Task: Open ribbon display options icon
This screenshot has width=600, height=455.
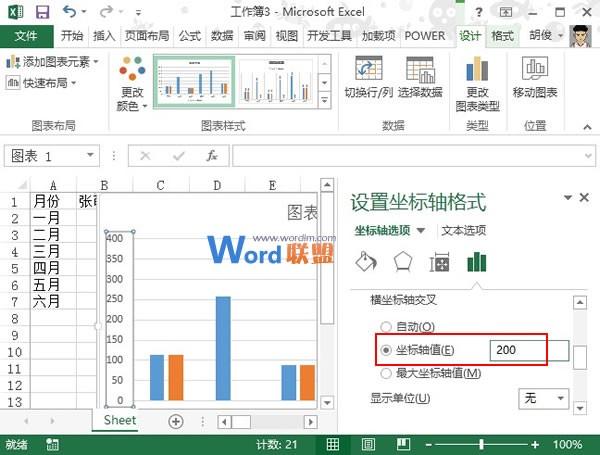Action: click(506, 12)
